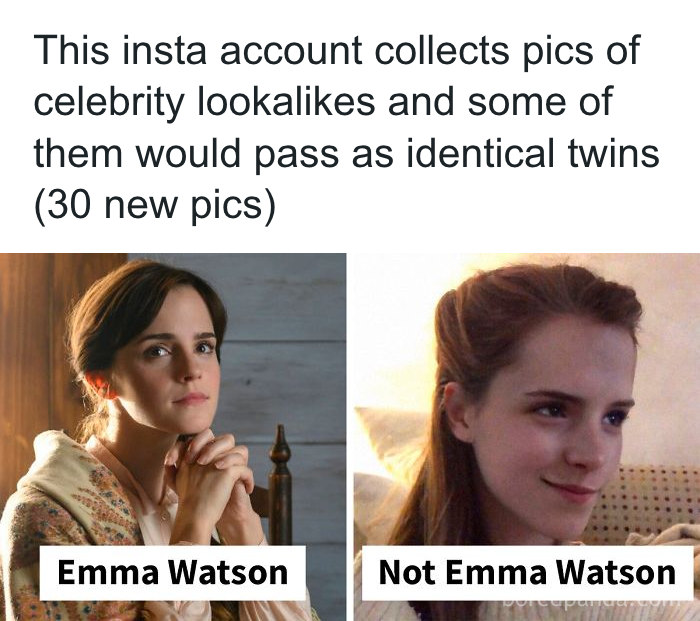This screenshot has height=621, width=700.
Task: Click the 'Emma Watson' caption label
Action: tap(173, 573)
